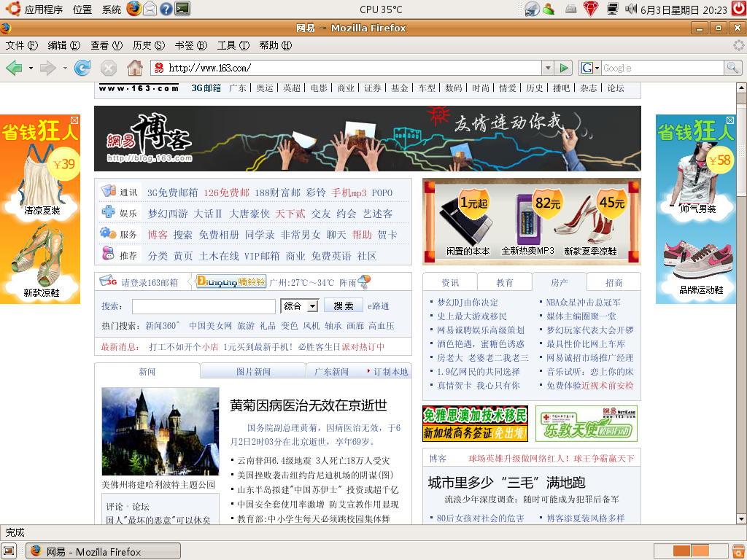Click the network monitor tray icon
Image resolution: width=747 pixels, height=560 pixels.
tap(613, 9)
